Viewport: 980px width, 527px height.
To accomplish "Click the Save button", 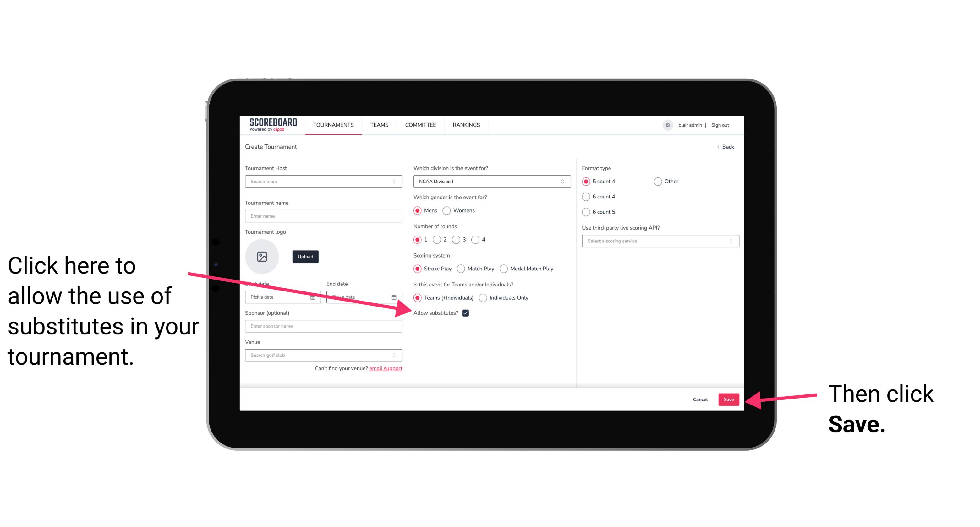I will tap(729, 399).
